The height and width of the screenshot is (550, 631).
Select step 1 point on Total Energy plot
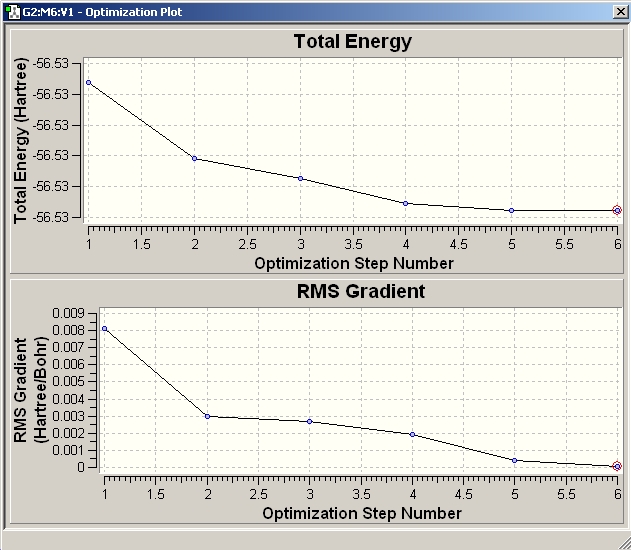coord(89,82)
